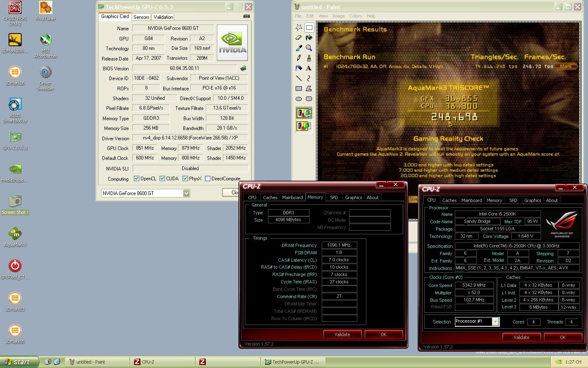Viewport: 588px width, 368px height.
Task: Open Processor #1 selection dropdown in CPU-Z
Action: click(x=495, y=322)
